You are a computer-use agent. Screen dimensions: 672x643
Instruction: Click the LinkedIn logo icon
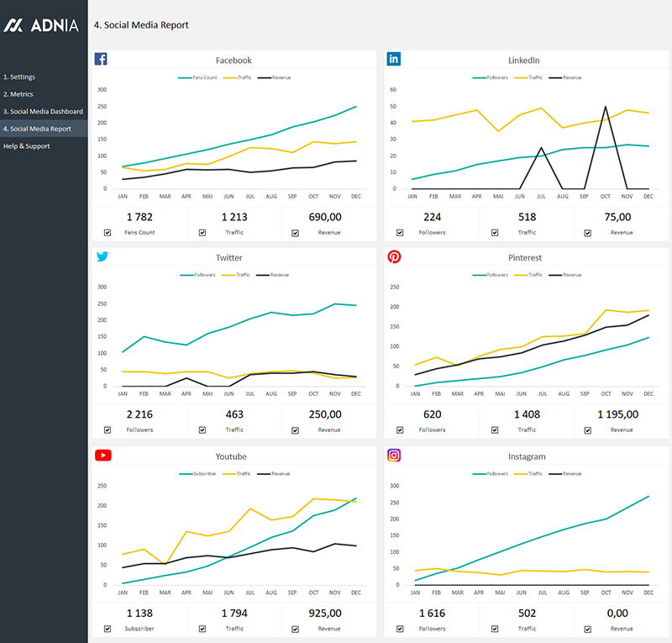pyautogui.click(x=393, y=60)
